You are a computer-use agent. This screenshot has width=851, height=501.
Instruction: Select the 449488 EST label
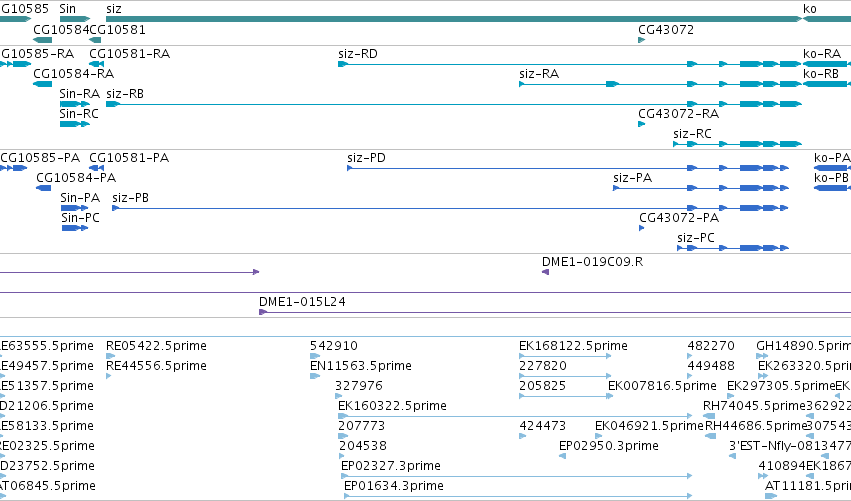coord(711,366)
